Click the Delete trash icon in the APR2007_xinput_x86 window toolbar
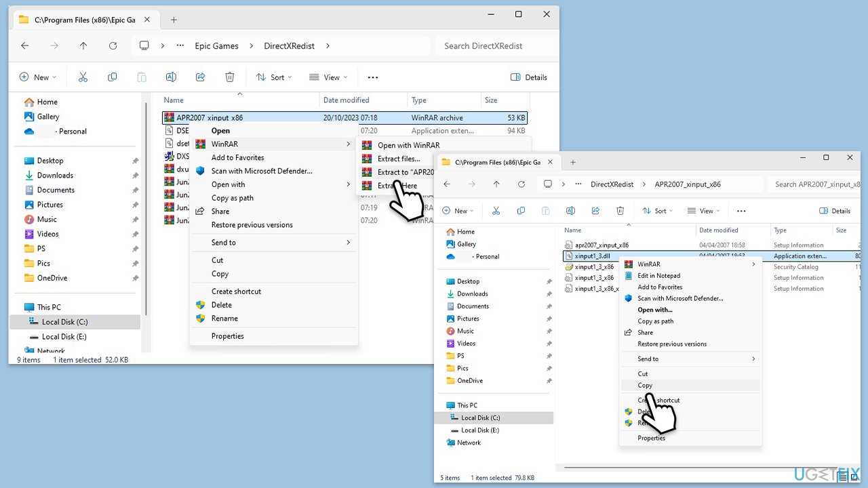Viewport: 868px width, 488px height. tap(620, 211)
